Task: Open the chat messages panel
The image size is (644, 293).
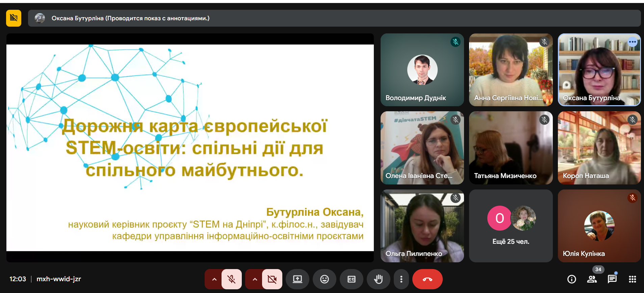Action: pyautogui.click(x=612, y=279)
